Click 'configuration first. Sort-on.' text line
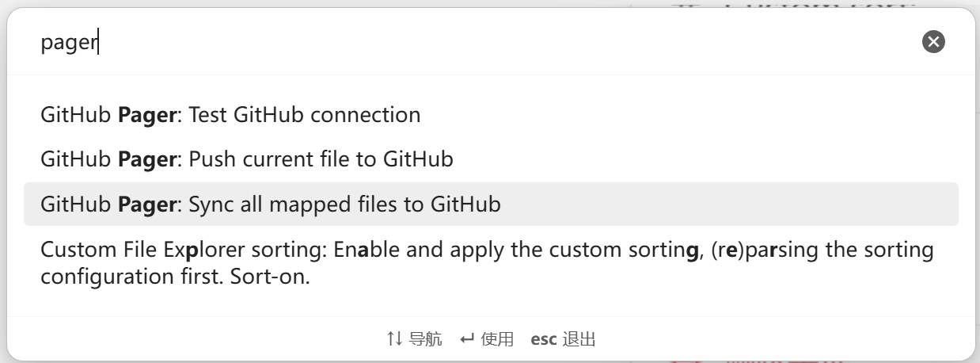The image size is (980, 363). coord(174,278)
